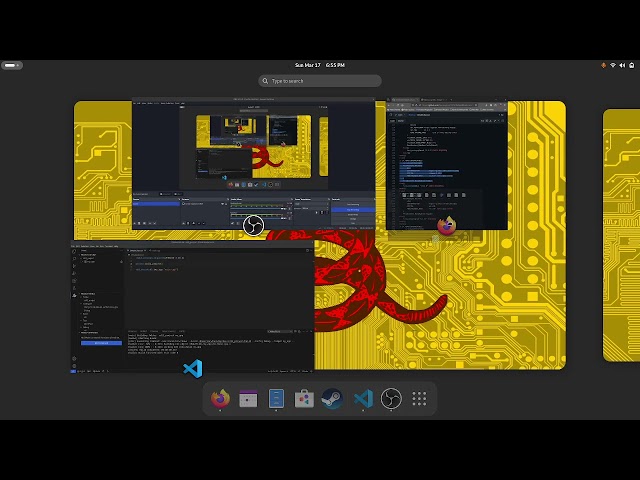Select the OBS Studio window thumbnail
Viewport: 640px width, 480px height.
tap(253, 163)
